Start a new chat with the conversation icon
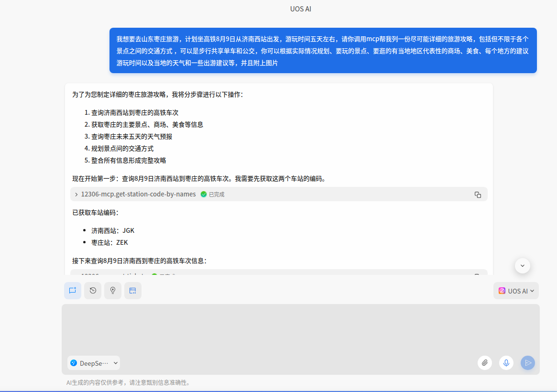 [73, 291]
